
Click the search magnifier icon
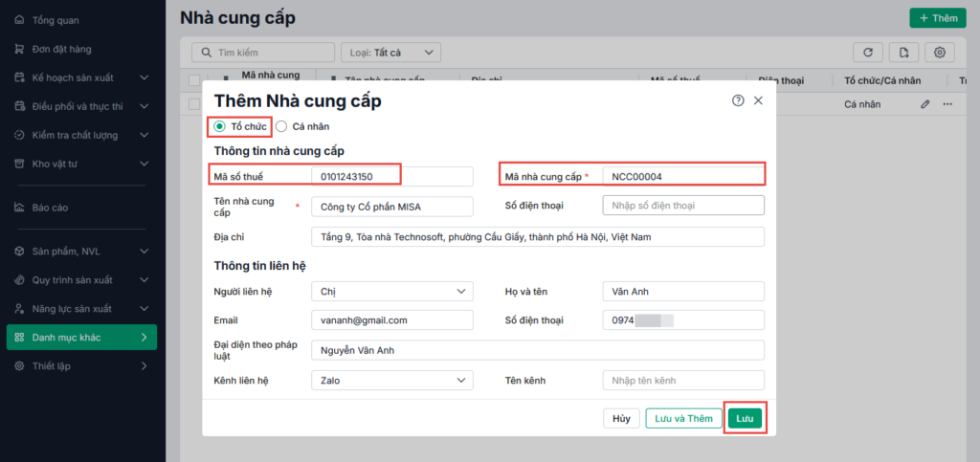click(x=207, y=53)
